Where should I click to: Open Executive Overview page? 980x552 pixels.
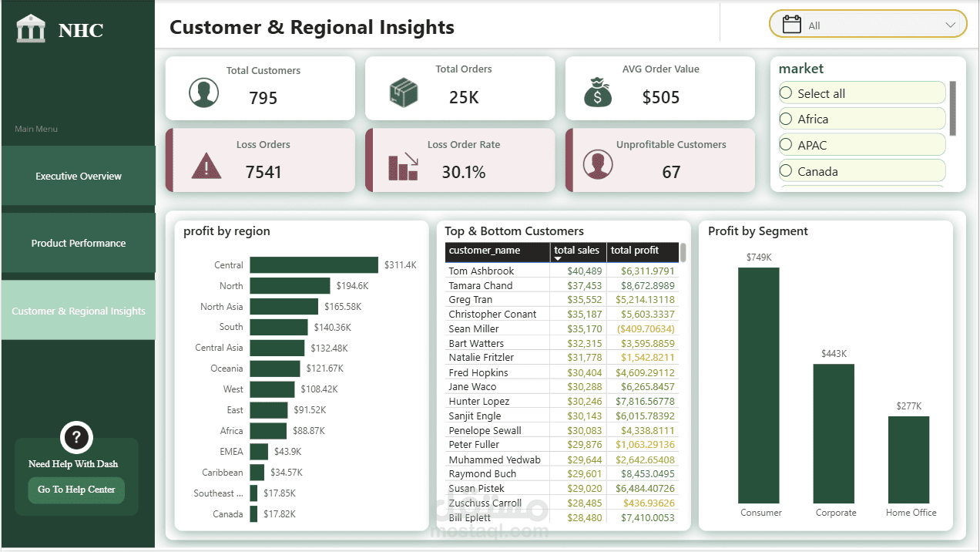click(x=79, y=176)
